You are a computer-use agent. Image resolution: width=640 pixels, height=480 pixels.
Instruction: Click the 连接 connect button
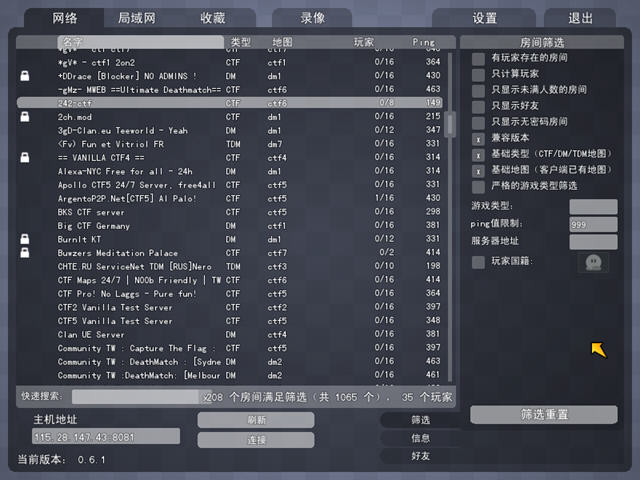pyautogui.click(x=256, y=440)
